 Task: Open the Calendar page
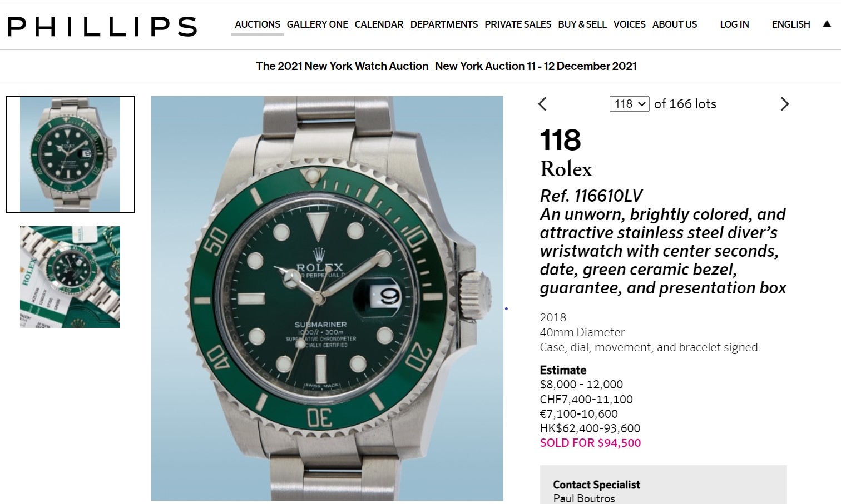coord(379,24)
